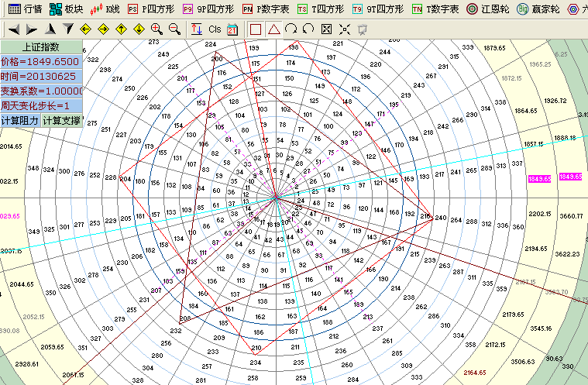588x385 pixels.
Task: Switch to the K线 chart view
Action: (105, 9)
